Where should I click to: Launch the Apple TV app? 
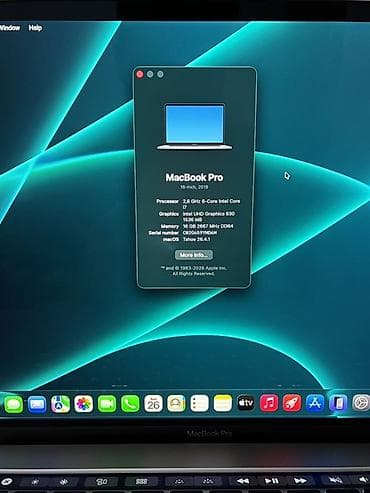[x=246, y=404]
